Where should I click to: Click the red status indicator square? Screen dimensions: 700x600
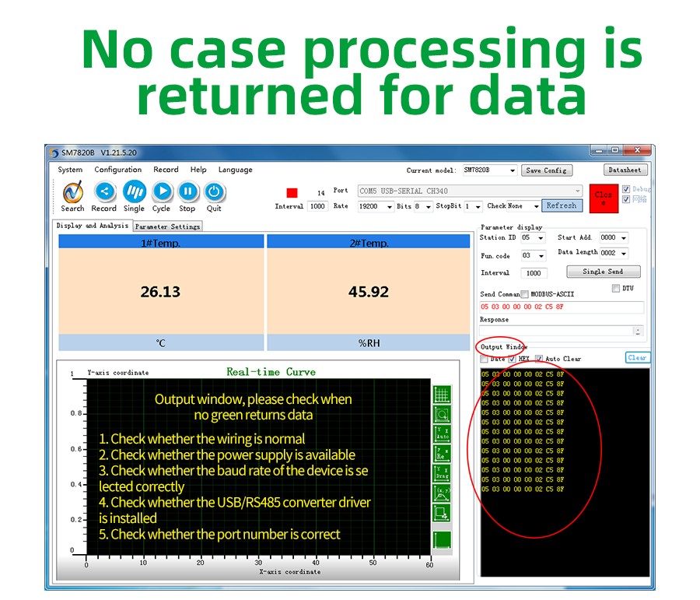(x=292, y=192)
